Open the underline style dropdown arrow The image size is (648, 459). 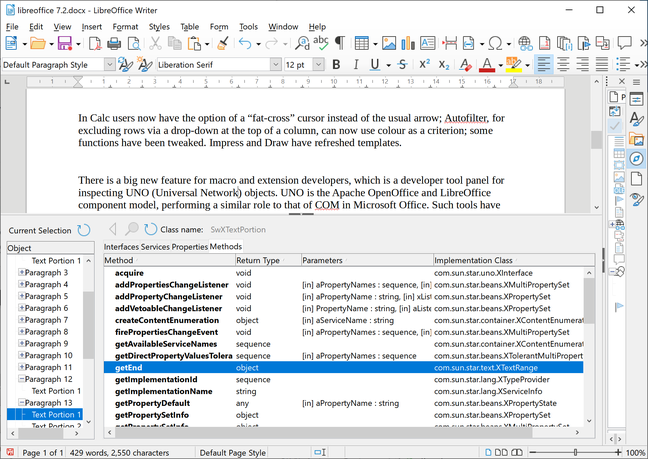tap(388, 65)
